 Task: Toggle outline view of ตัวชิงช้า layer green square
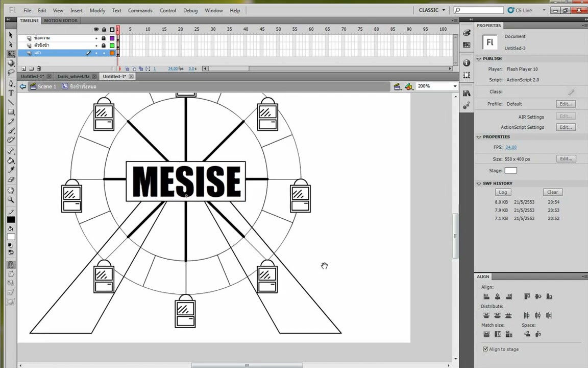tap(112, 45)
